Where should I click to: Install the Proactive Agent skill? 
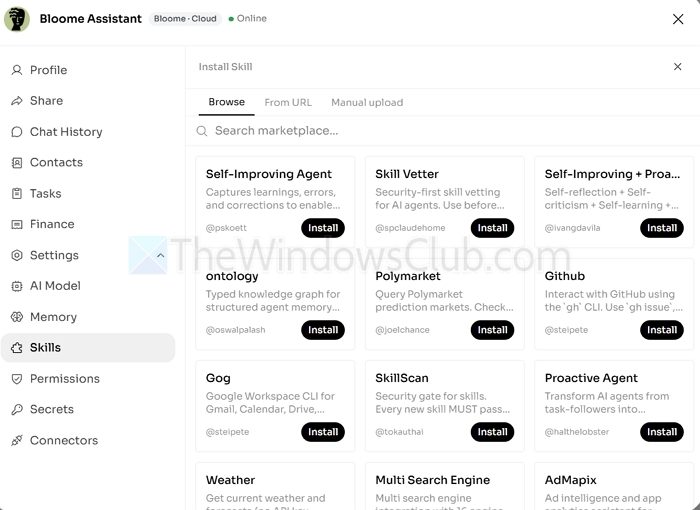click(x=662, y=432)
